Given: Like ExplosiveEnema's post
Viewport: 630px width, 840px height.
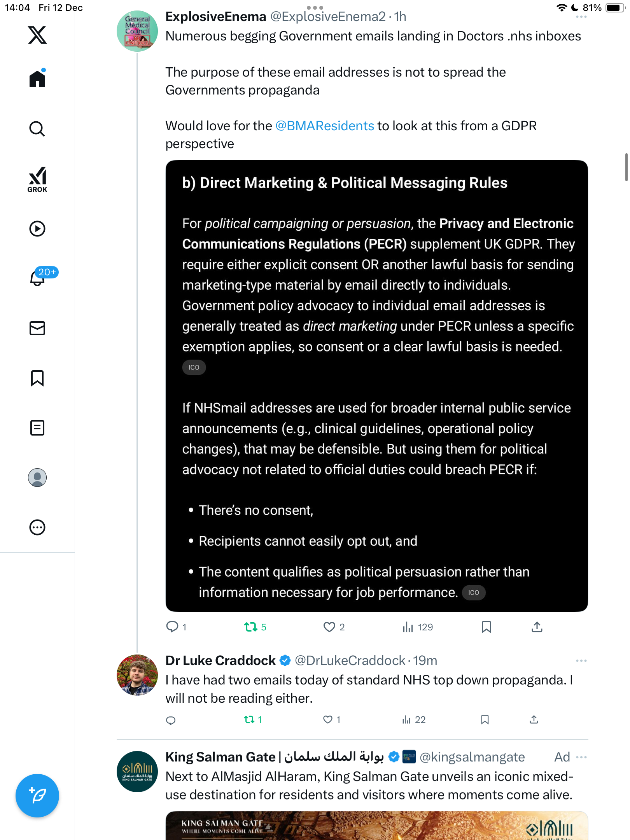Looking at the screenshot, I should (x=329, y=627).
